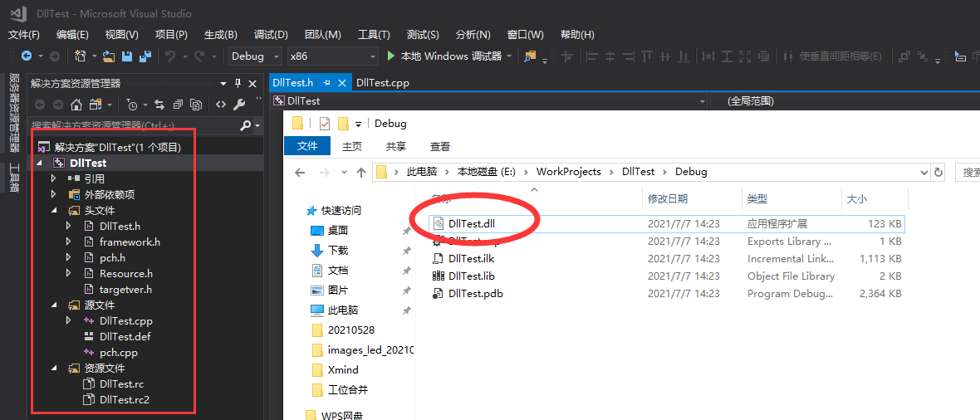This screenshot has width=980, height=420.
Task: Switch to the DllTest.cpp tab
Action: pos(383,82)
